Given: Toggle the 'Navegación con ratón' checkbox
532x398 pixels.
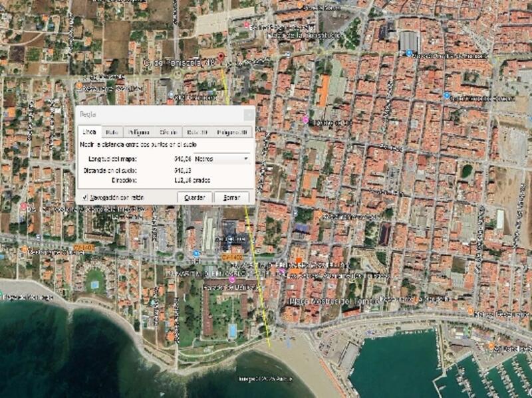Looking at the screenshot, I should [85, 197].
